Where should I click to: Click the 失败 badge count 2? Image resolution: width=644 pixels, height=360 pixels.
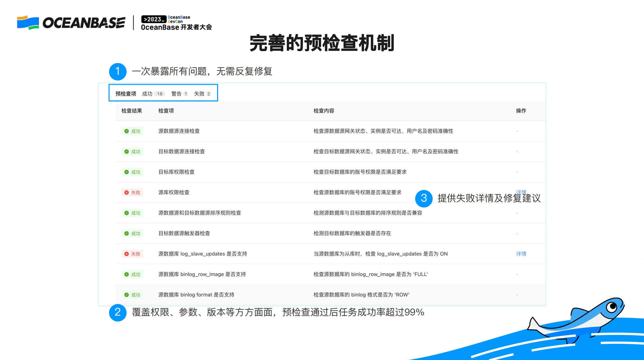point(209,94)
